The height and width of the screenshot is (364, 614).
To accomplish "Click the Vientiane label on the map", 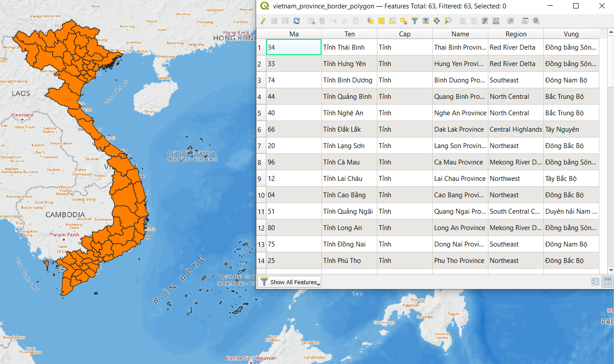I will [x=22, y=115].
